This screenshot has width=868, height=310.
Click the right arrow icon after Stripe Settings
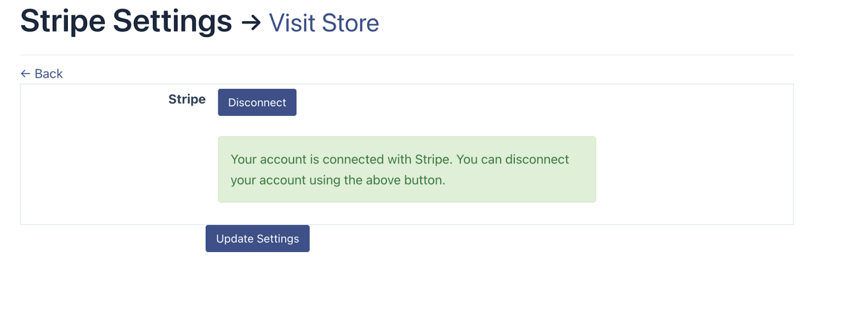coord(251,23)
